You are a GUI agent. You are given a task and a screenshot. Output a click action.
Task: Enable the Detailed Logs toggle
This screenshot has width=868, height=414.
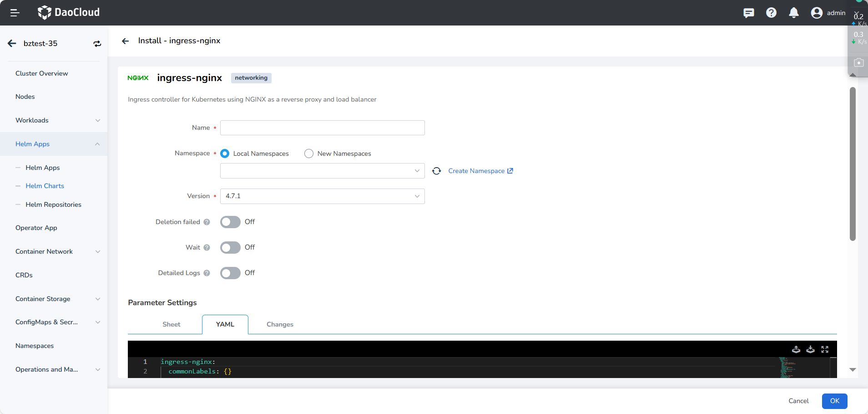pyautogui.click(x=230, y=273)
